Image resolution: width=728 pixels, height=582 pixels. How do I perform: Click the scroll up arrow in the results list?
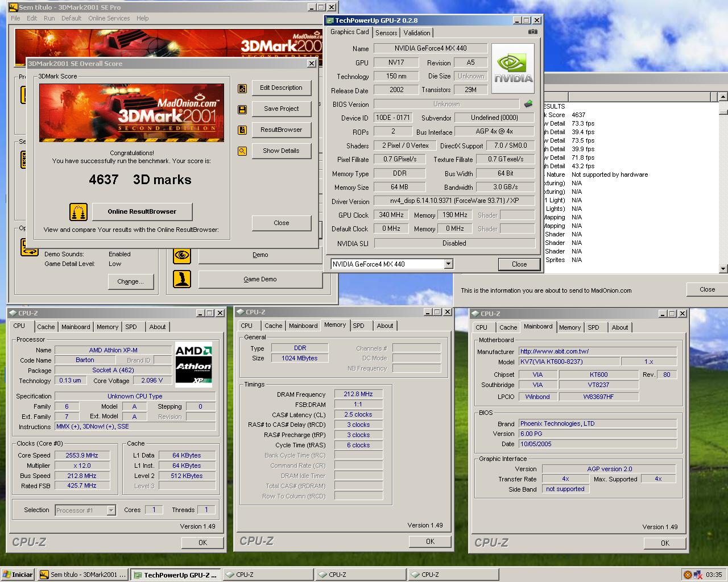click(x=723, y=97)
